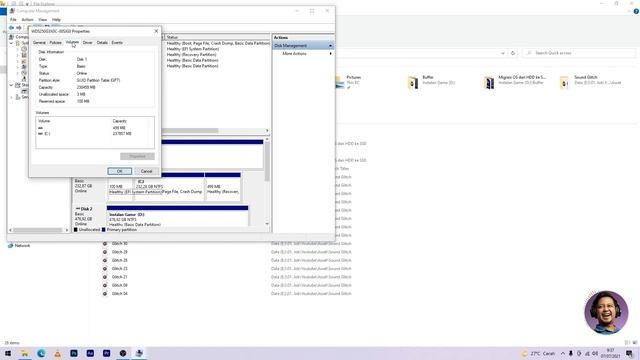Collapse the System Tools tree node
This screenshot has width=640, height=360.
coord(11,43)
